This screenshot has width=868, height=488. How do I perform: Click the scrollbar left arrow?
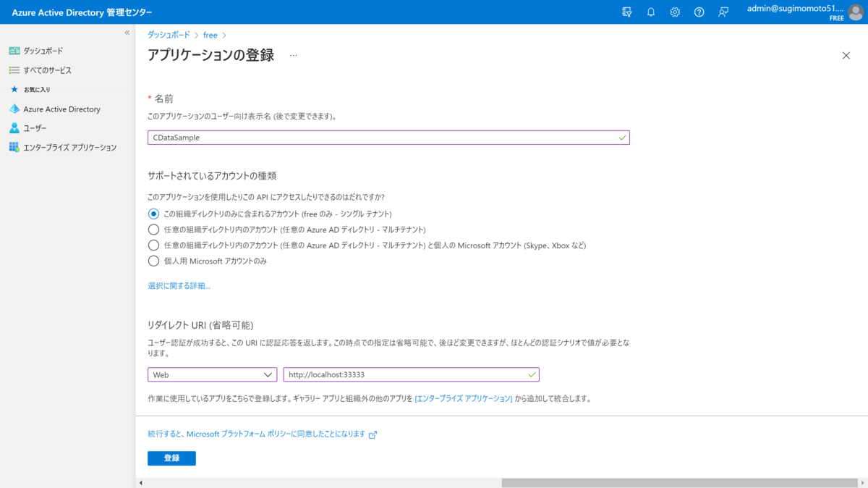point(140,482)
